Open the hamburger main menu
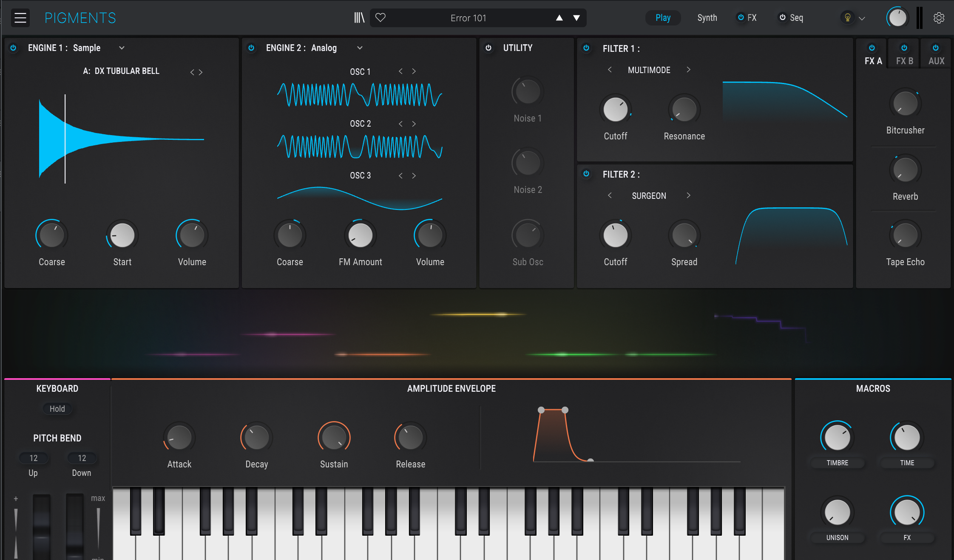The height and width of the screenshot is (560, 954). [20, 18]
